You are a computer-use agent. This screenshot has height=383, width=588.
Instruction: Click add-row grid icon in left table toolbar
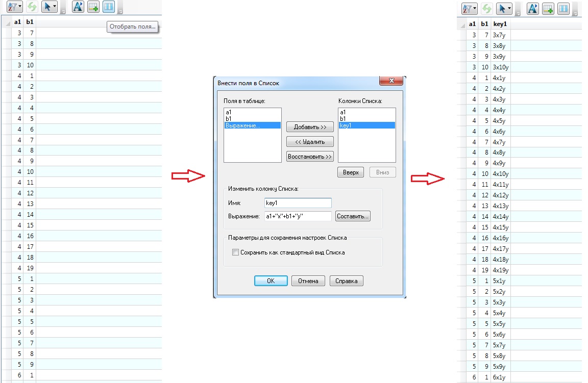tap(93, 7)
